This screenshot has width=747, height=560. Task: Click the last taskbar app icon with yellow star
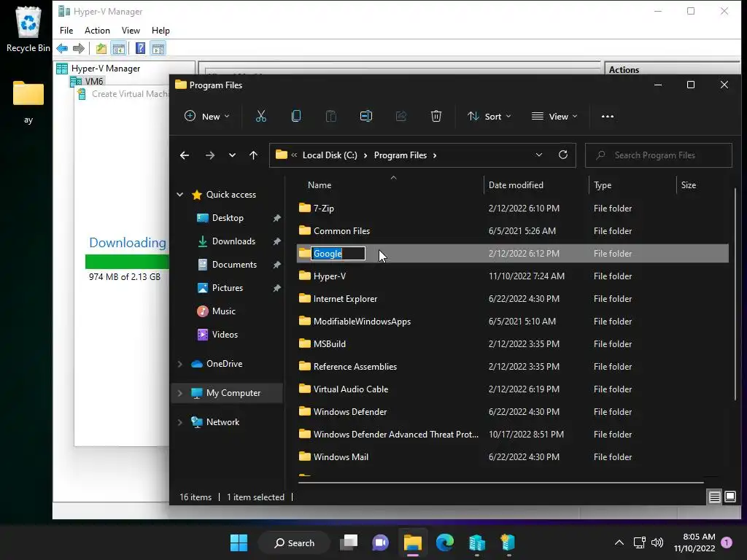[x=508, y=542]
